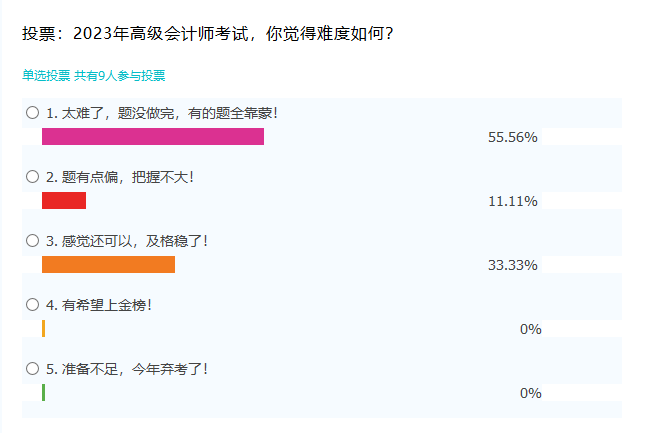The image size is (649, 433).
Task: Select the radio button next to 感觉还可以
Action: point(32,241)
